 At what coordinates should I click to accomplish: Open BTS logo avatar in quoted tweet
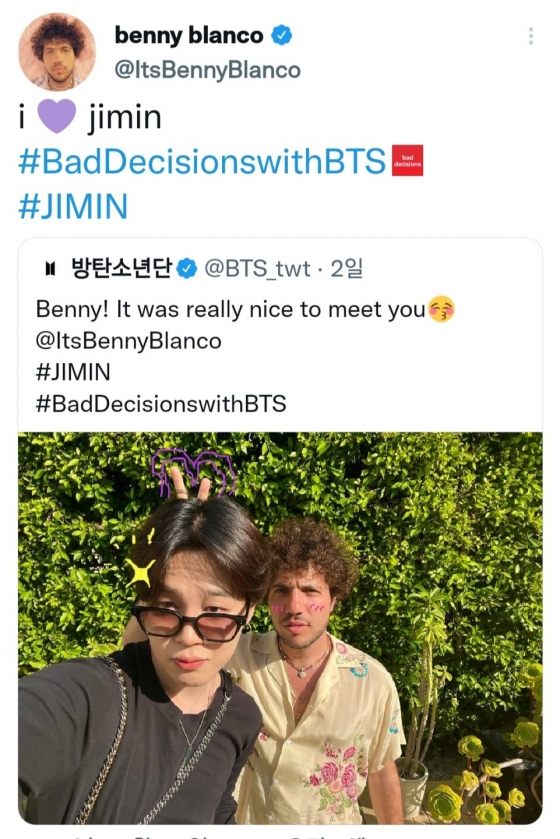coord(51,268)
